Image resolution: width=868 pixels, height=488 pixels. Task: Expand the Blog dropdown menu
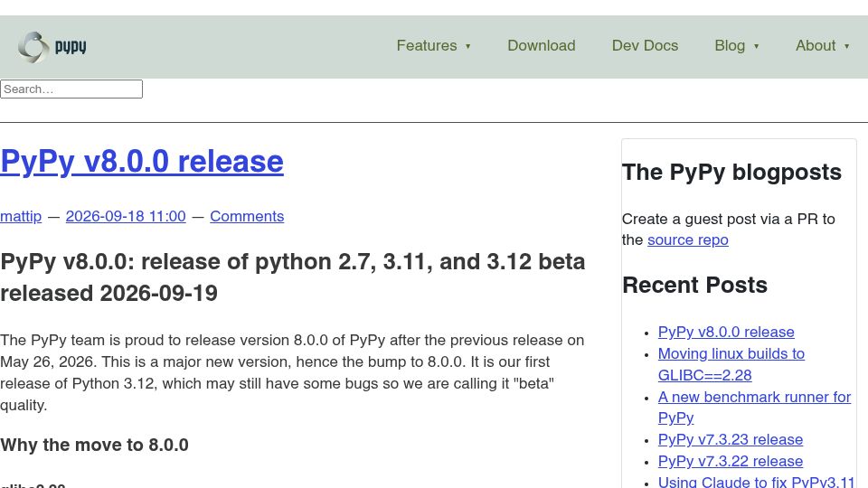(x=736, y=45)
